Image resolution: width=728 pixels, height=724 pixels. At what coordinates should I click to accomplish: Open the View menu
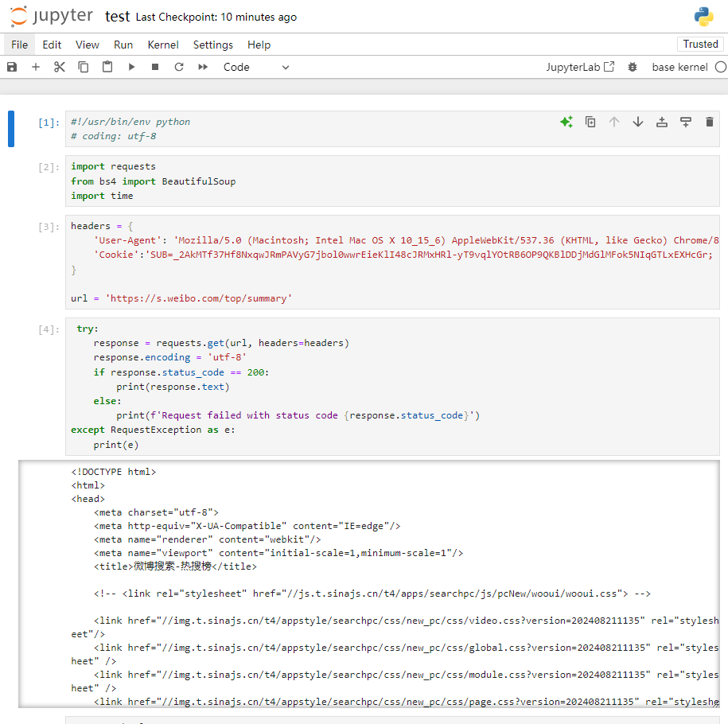click(x=88, y=45)
